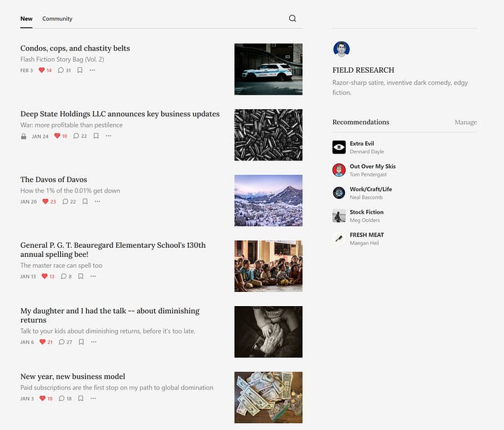
Task: Click subtitle 'How the 1% of the 0.01% get down'
Action: [x=70, y=190]
